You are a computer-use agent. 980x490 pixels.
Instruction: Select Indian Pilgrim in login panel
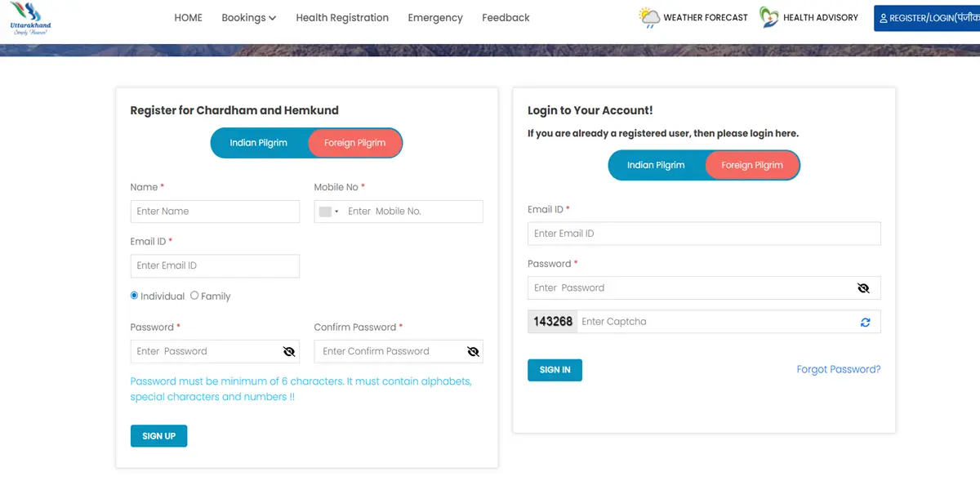point(656,165)
